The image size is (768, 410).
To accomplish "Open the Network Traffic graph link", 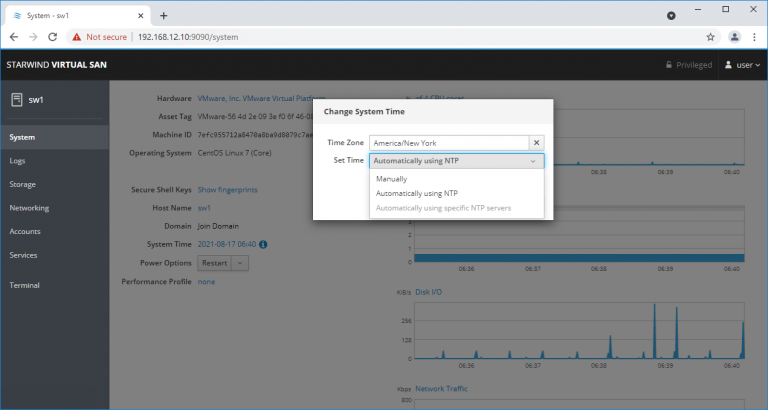I will (x=441, y=388).
